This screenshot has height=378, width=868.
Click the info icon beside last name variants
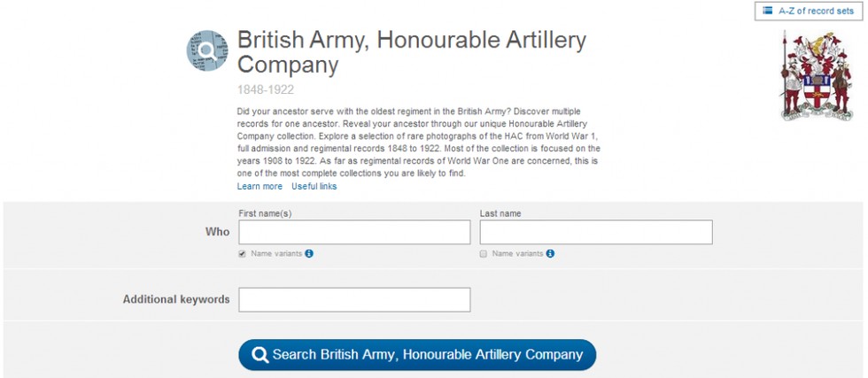550,253
